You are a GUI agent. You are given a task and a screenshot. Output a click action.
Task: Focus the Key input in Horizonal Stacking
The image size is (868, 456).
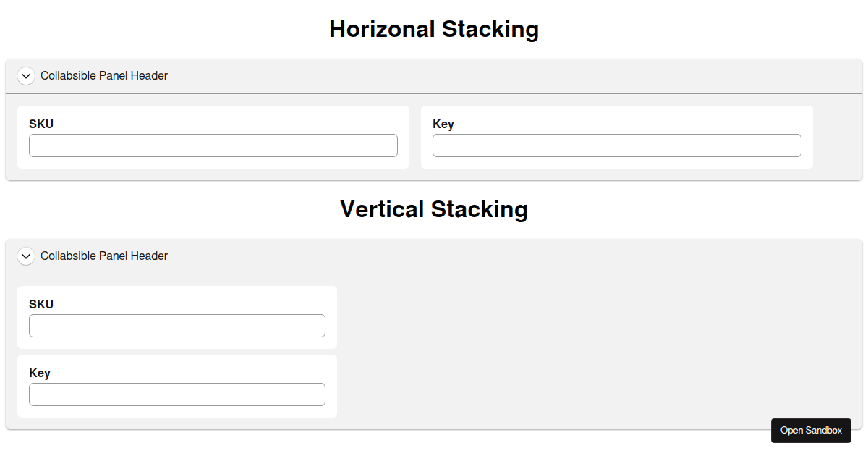pos(616,145)
